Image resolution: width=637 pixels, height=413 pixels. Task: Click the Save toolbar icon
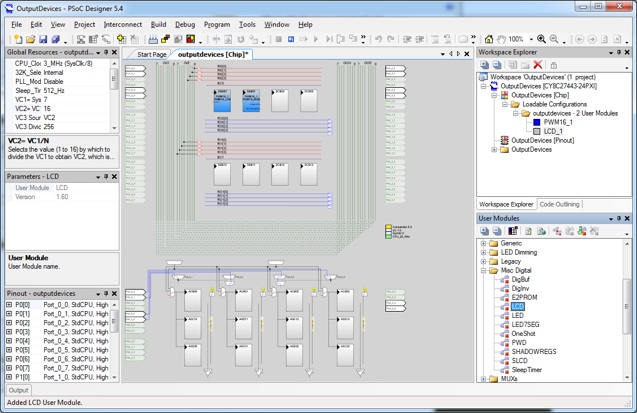click(x=43, y=39)
